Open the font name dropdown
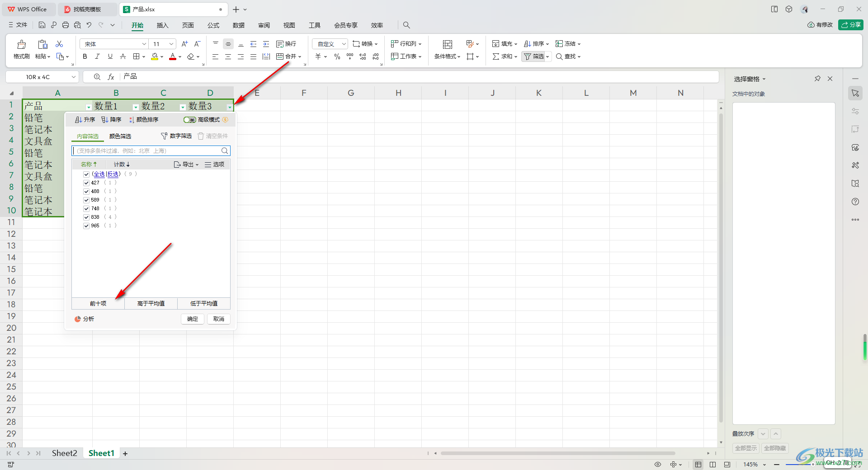 [144, 44]
